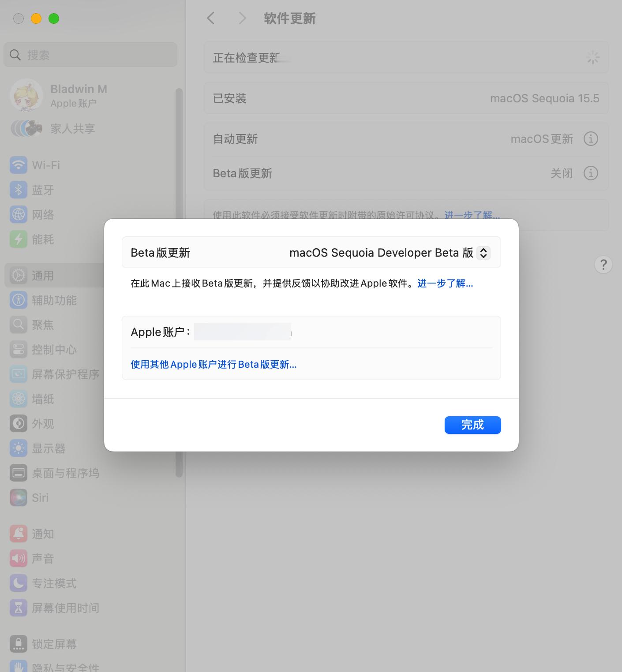Screen dimensions: 622x672
Task: Open the Screen Time (屏幕使用时间) hourglass icon
Action: click(18, 608)
